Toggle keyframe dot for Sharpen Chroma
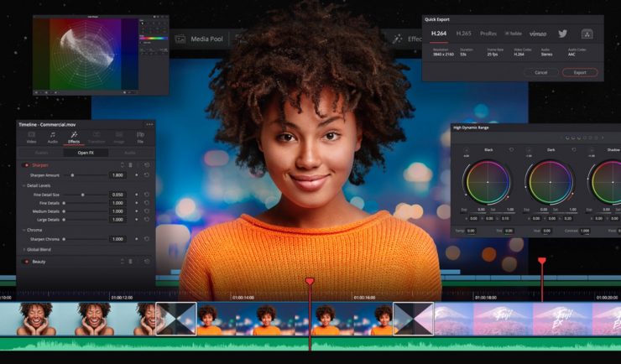 137,239
